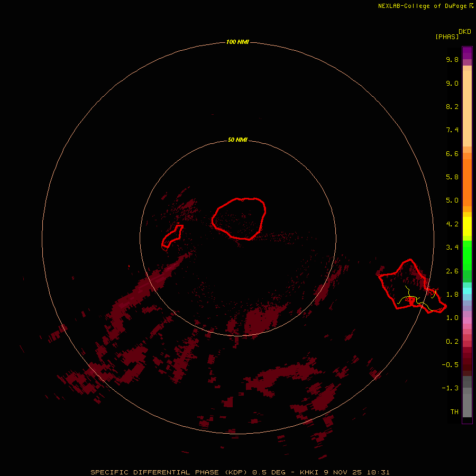
Task: Click the TH threshold label
Action: coord(454,412)
